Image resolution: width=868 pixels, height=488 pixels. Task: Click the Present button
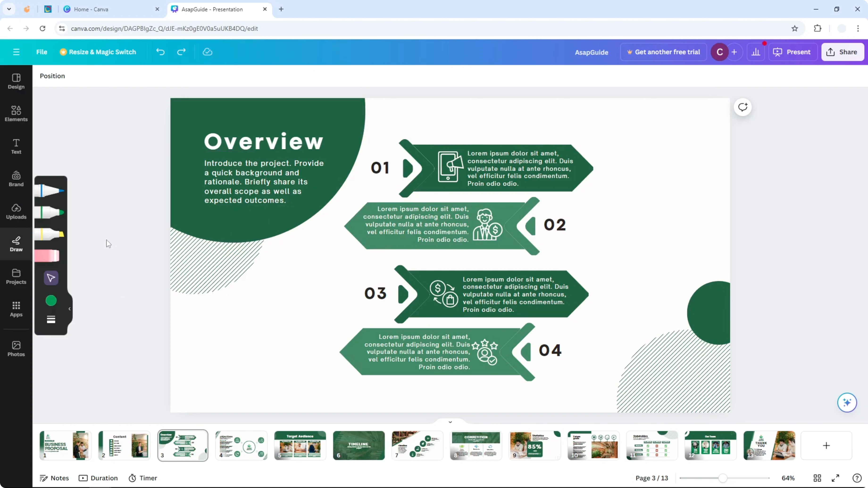[x=793, y=52]
